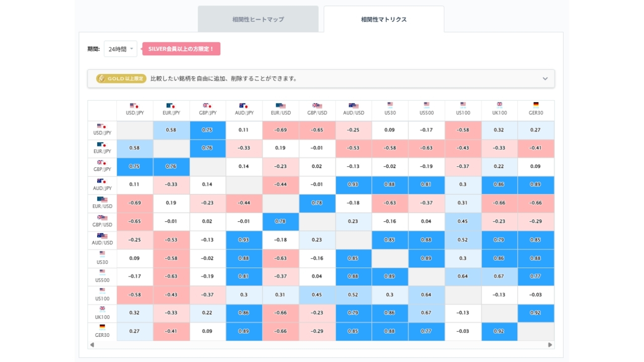Click the US100 row header flag icon

102,291
